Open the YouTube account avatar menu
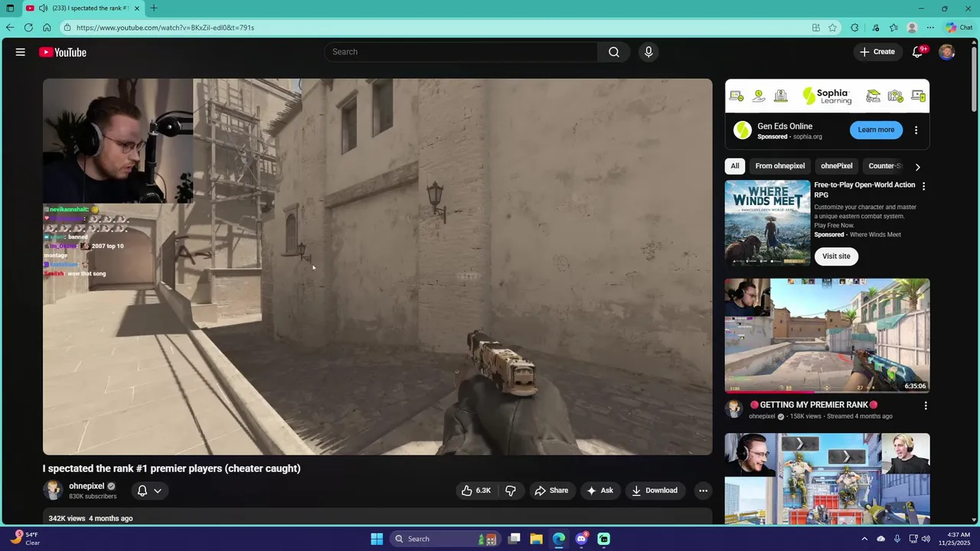The height and width of the screenshot is (551, 980). (947, 52)
